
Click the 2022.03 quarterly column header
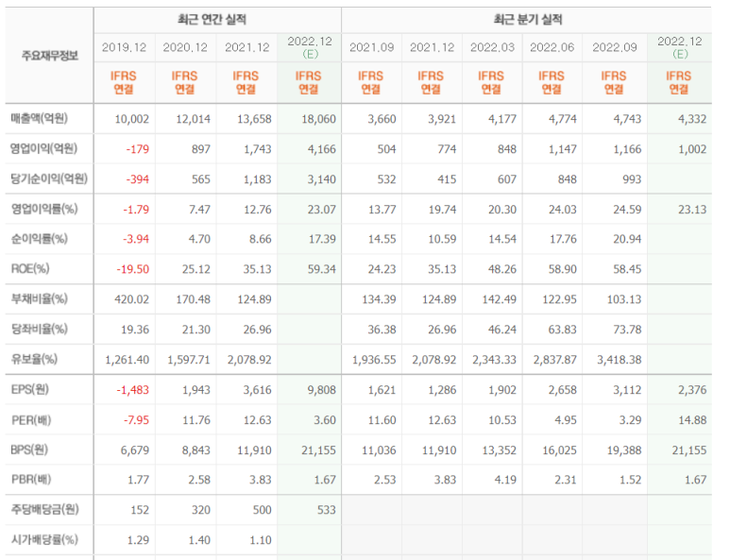493,47
